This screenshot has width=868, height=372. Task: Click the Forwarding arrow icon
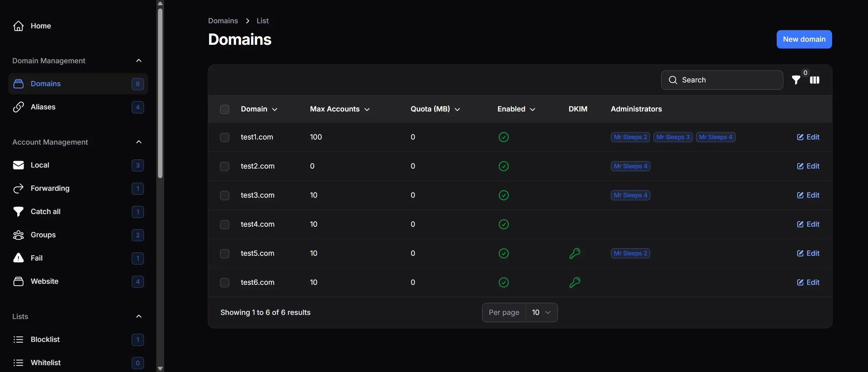click(18, 188)
